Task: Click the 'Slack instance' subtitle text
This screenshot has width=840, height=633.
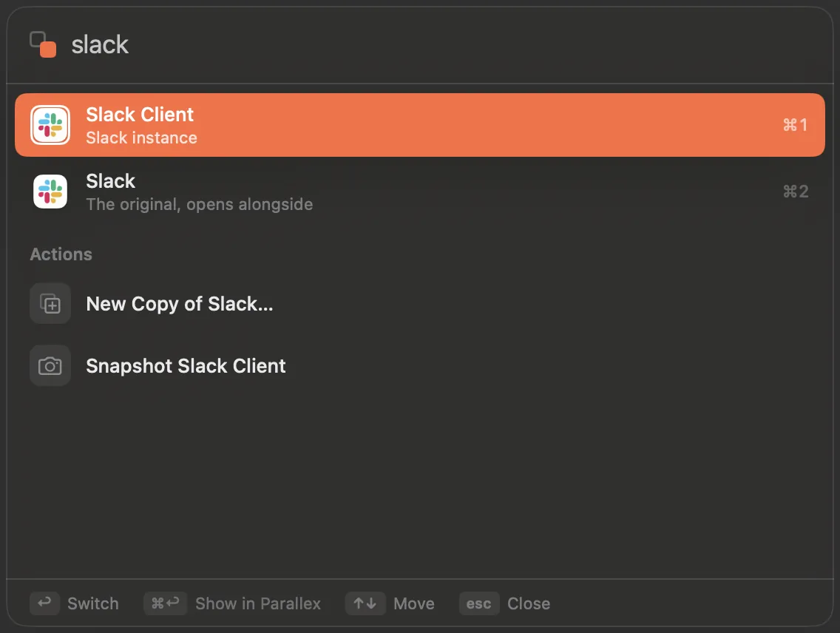Action: tap(141, 138)
